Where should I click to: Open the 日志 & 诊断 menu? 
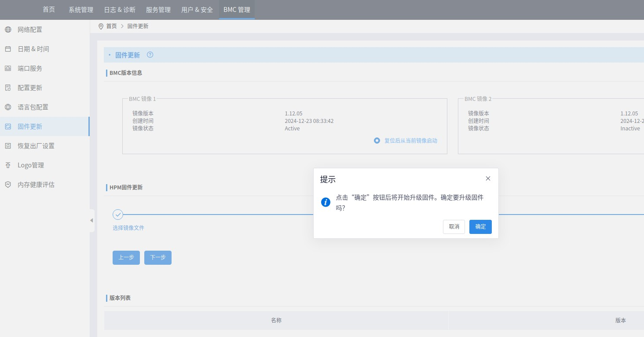[x=120, y=10]
